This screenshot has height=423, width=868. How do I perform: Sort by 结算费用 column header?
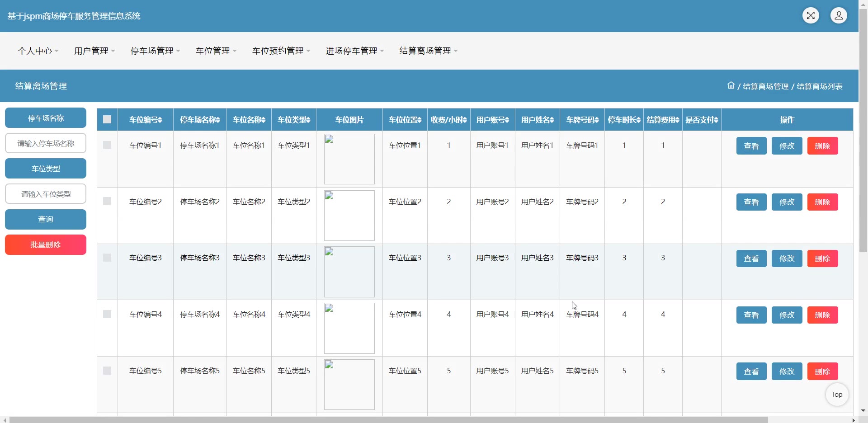click(x=663, y=120)
